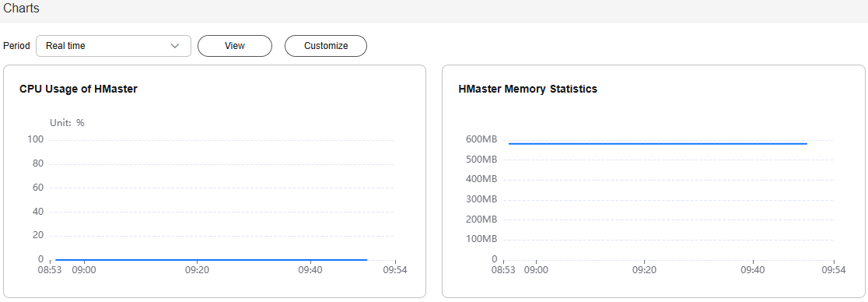868x302 pixels.
Task: Select the Real time period combo box
Action: point(114,46)
